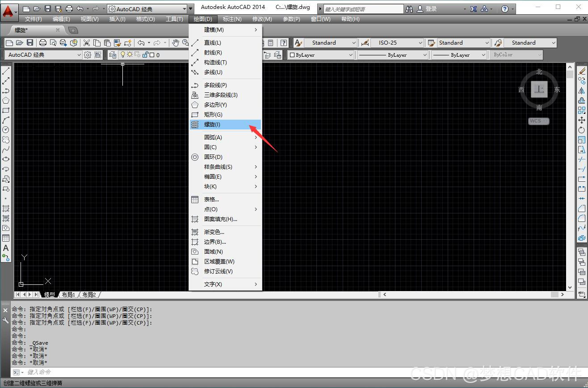Screen dimensions: 588x388
Task: Click the Pan hand icon in standard toolbar
Action: 176,43
